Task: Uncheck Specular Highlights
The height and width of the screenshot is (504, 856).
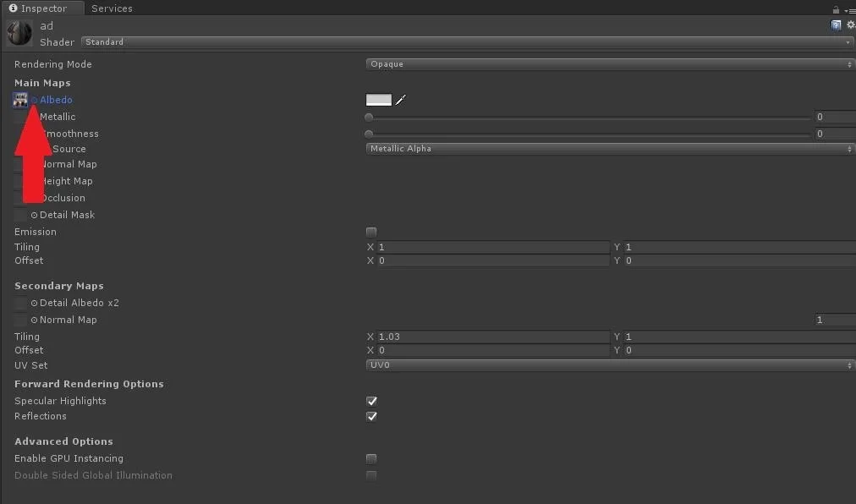Action: point(371,402)
